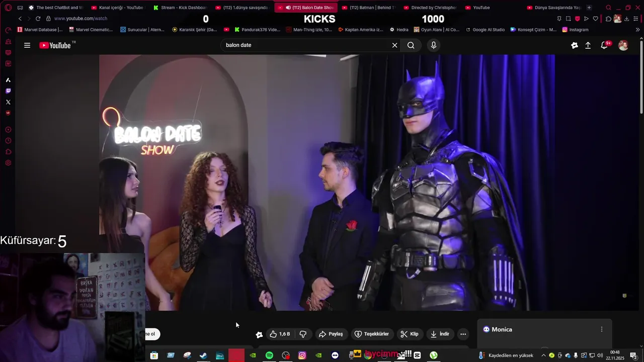Switch to 'Stream - Kick Dashboard' tab

pos(180,8)
